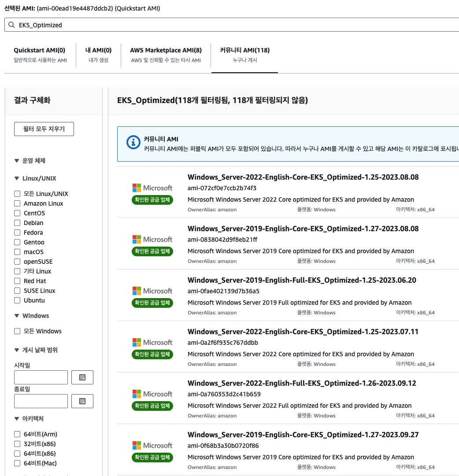
Task: Collapse the Linux/UNIX filter group
Action: click(17, 178)
